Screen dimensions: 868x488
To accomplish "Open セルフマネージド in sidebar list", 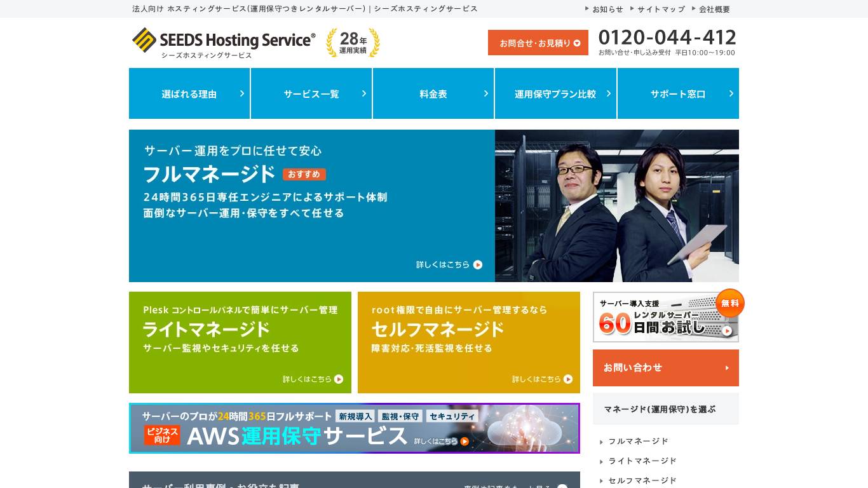I will coord(642,480).
